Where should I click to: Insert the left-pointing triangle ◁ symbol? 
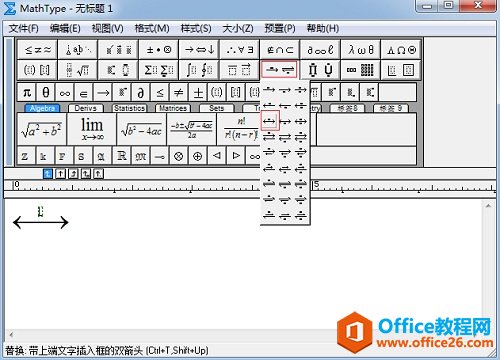tap(217, 156)
